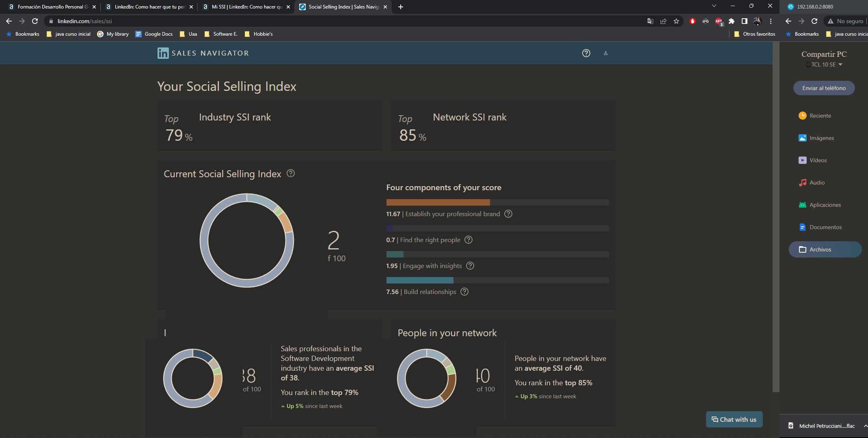Show help for Build relationships
868x438 pixels.
(464, 292)
